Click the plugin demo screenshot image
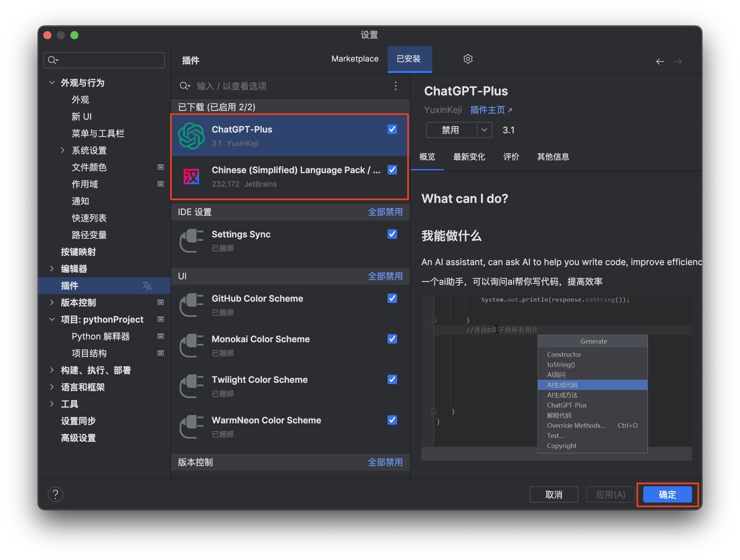The image size is (740, 560). coord(556,378)
